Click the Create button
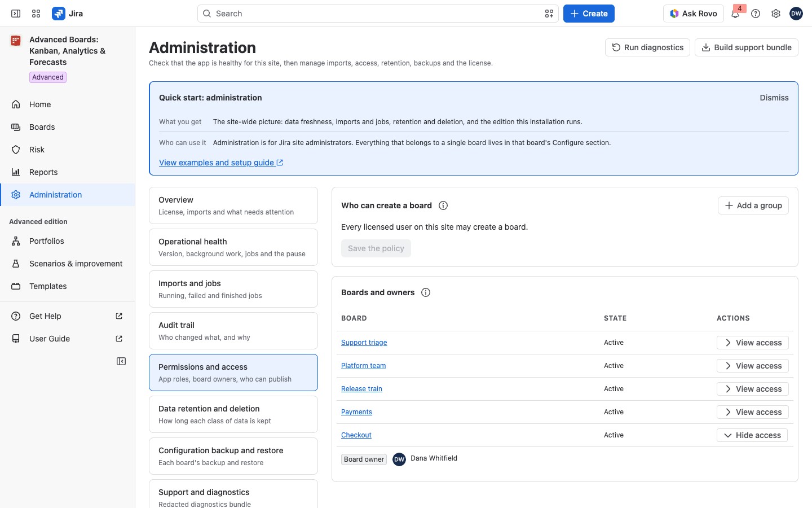Image resolution: width=812 pixels, height=508 pixels. (589, 14)
